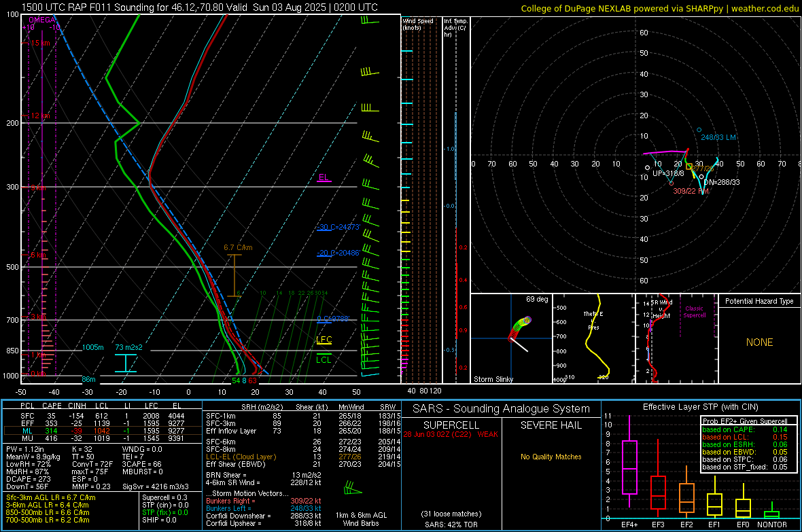Click the "MeanW = 8.9g/kg" value
The height and width of the screenshot is (532, 802).
33,457
